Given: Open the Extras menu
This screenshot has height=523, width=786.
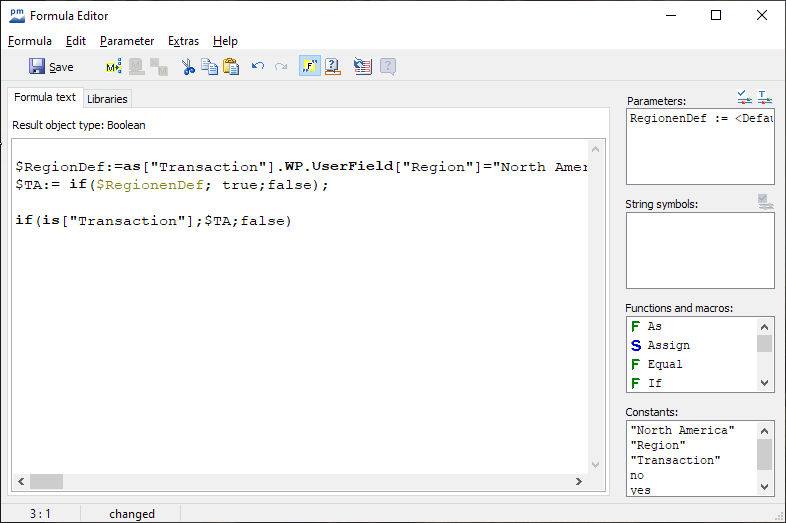Looking at the screenshot, I should point(183,41).
